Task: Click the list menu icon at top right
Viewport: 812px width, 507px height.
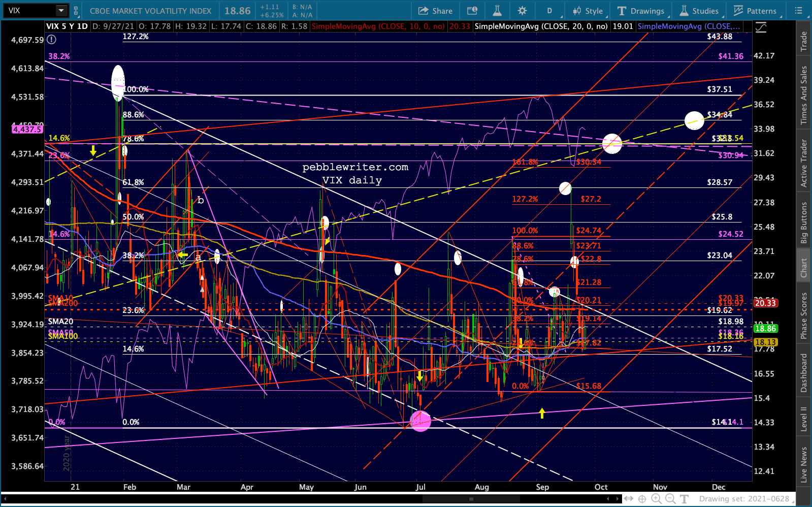Action: click(799, 11)
